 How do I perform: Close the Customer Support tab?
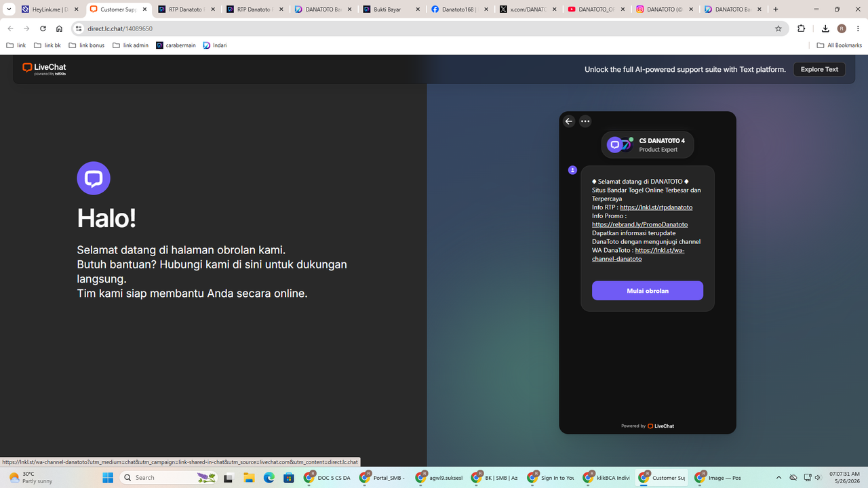coord(144,9)
